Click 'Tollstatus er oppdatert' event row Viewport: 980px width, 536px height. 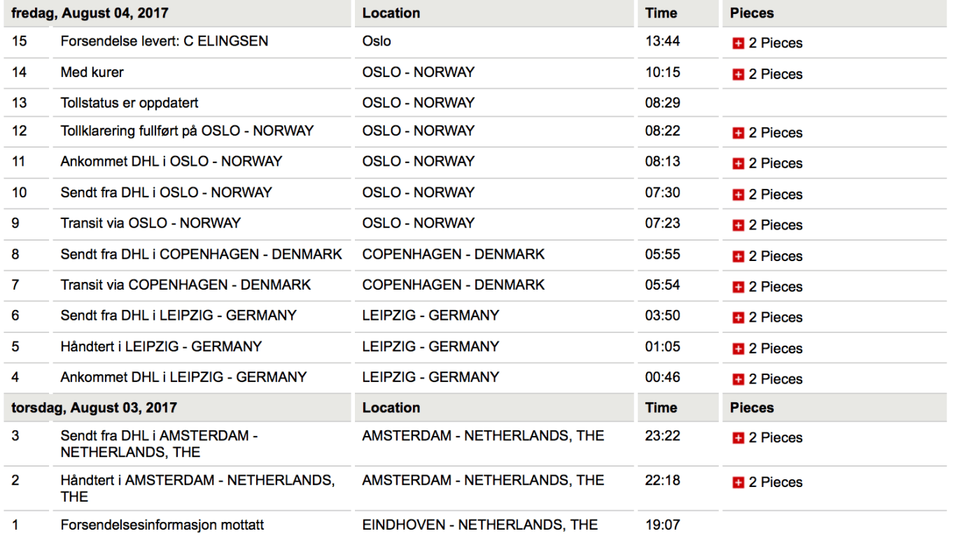[129, 103]
